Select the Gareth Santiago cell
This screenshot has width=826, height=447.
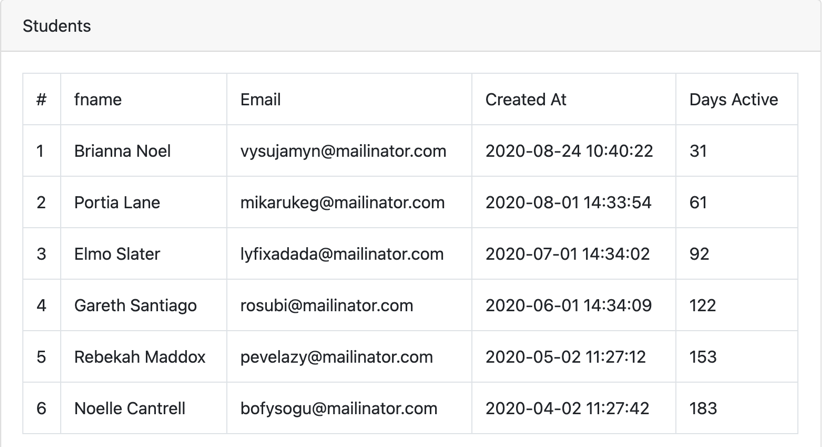[x=144, y=305]
